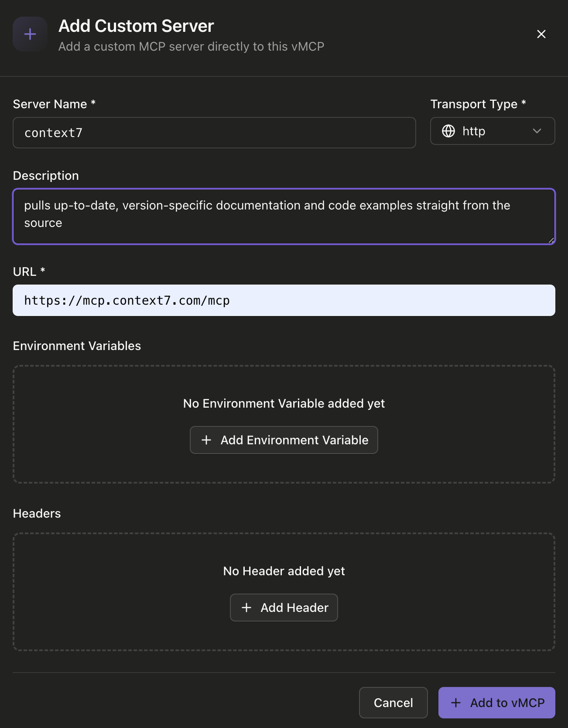Click 'Add a custom MCP server directly' subtitle
This screenshot has width=568, height=728.
click(x=191, y=46)
